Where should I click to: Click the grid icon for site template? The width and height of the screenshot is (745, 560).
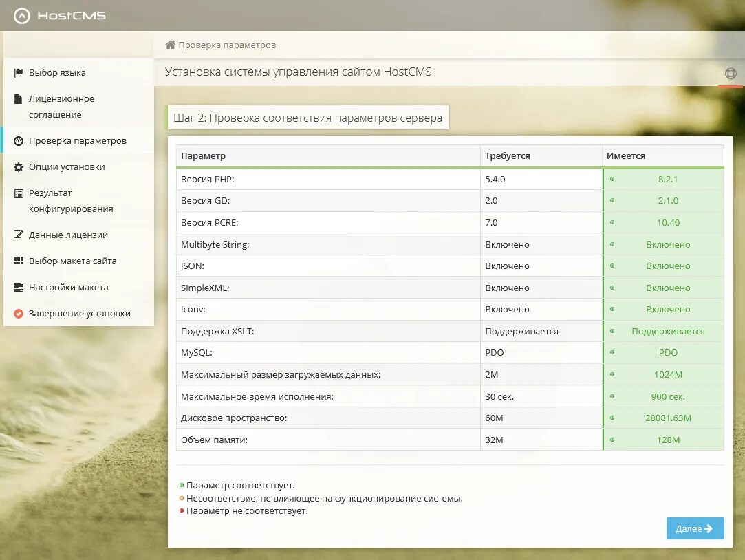(19, 260)
